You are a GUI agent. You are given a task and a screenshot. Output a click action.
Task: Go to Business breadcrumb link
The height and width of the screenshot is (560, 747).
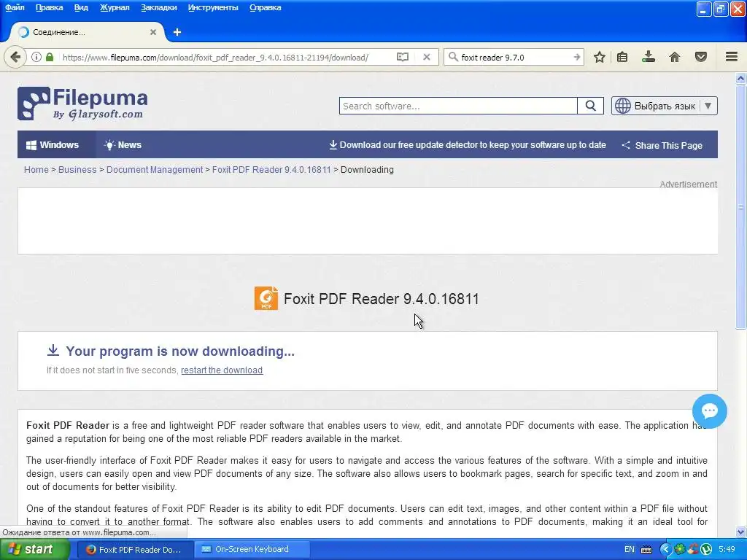point(77,169)
